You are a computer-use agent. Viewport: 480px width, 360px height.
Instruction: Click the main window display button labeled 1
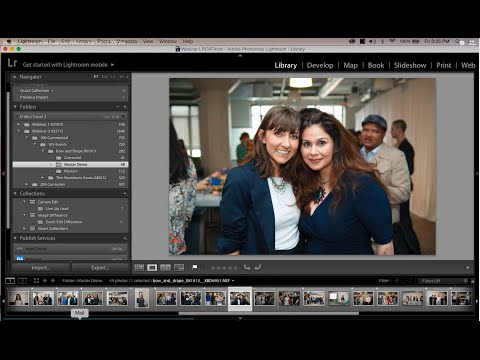(10, 281)
